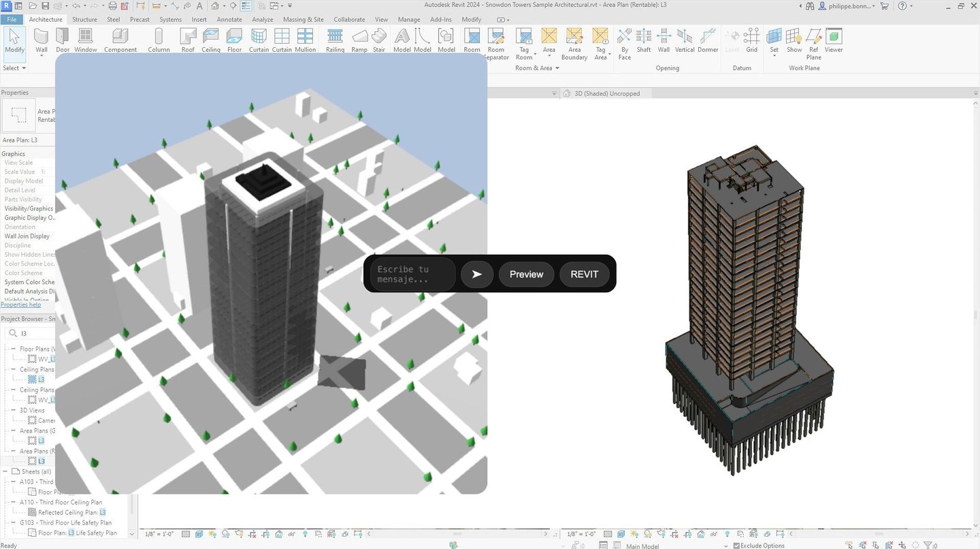Switch to the Collaborate ribbon tab
This screenshot has height=549, width=980.
tap(349, 19)
